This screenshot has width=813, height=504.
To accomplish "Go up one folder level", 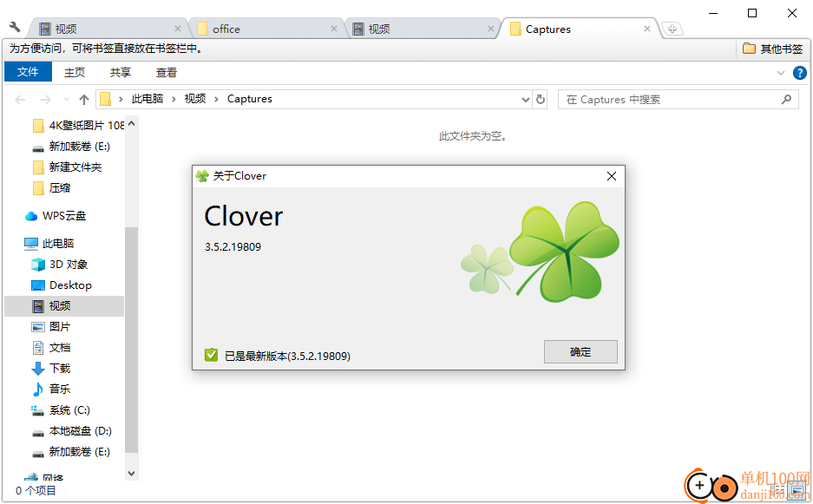I will [84, 100].
